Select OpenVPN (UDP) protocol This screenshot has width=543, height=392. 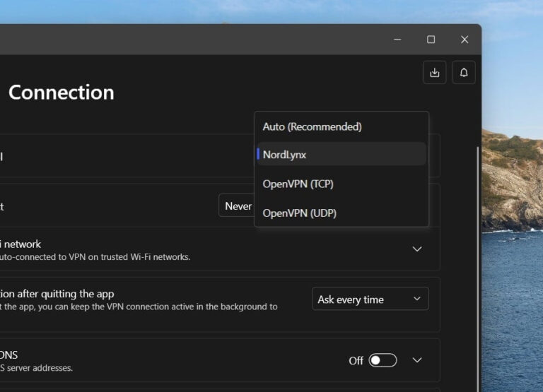coord(341,213)
